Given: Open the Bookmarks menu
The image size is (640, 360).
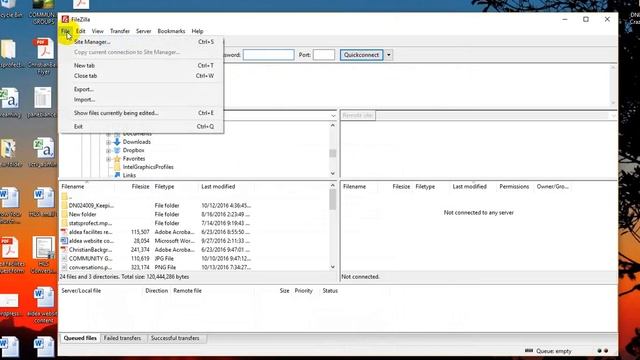Looking at the screenshot, I should [x=171, y=31].
